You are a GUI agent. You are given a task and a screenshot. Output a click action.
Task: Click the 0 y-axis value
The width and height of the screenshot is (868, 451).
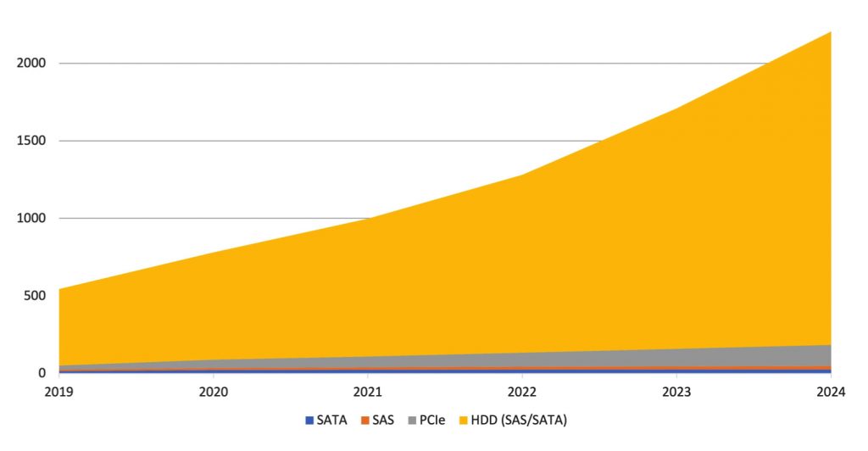tap(42, 373)
